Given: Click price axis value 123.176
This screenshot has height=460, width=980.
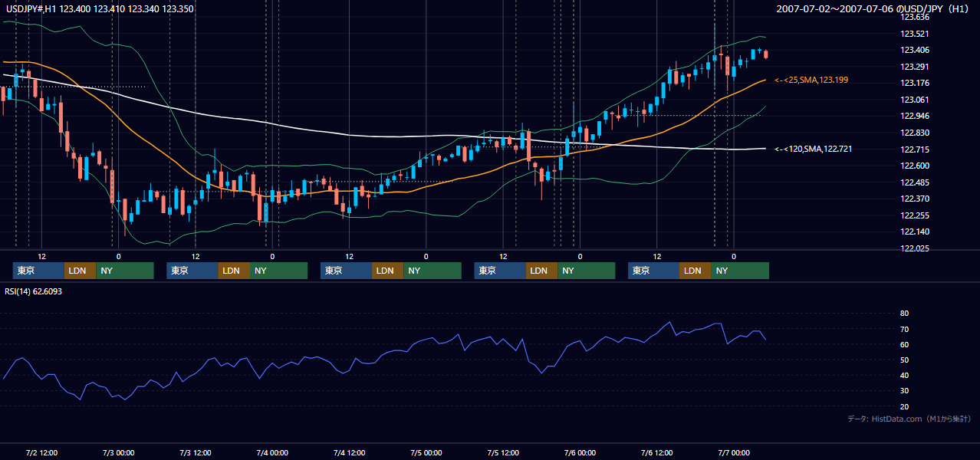Looking at the screenshot, I should [x=914, y=83].
